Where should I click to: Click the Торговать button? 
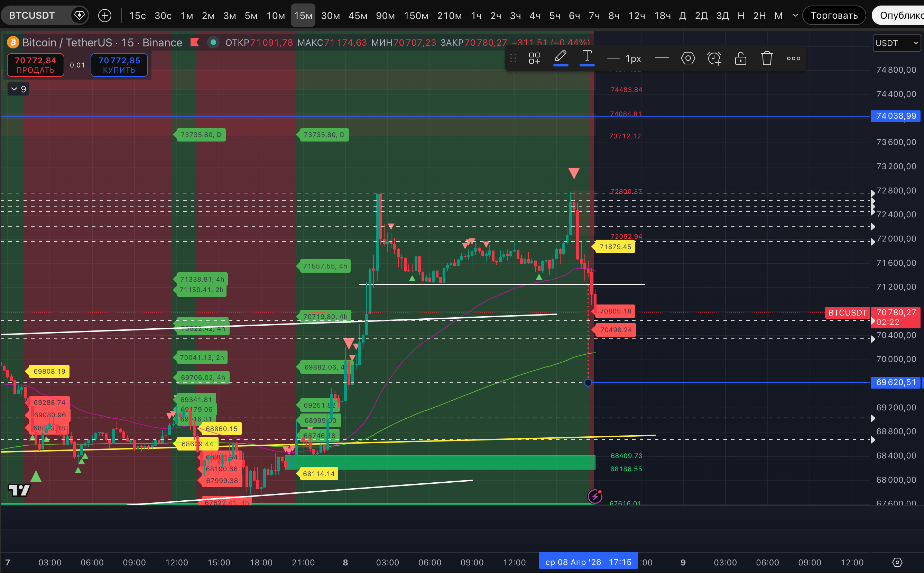tap(834, 16)
